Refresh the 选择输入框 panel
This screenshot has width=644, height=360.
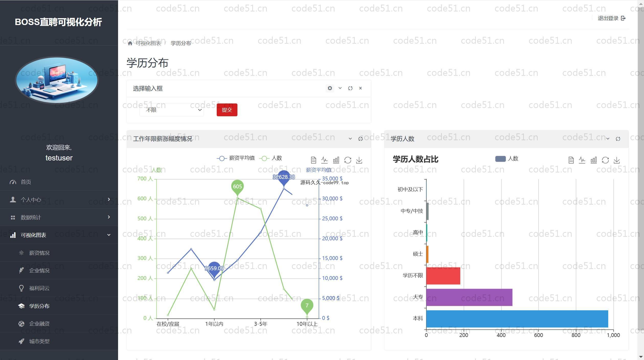click(350, 88)
